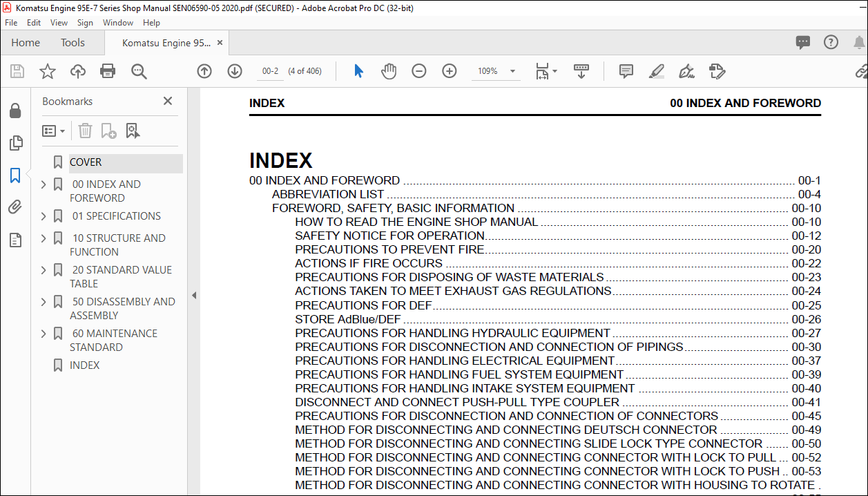The width and height of the screenshot is (868, 496).
Task: Open the View menu
Action: [x=59, y=23]
